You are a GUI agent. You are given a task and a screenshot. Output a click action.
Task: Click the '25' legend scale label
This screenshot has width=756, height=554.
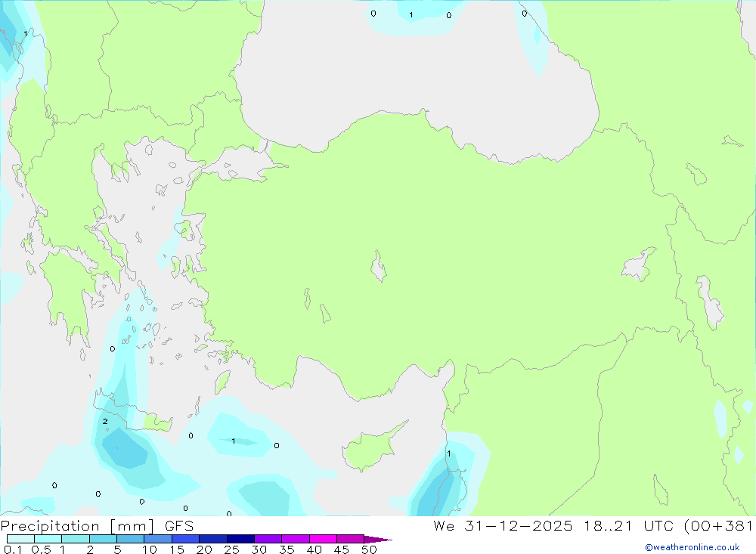(231, 549)
